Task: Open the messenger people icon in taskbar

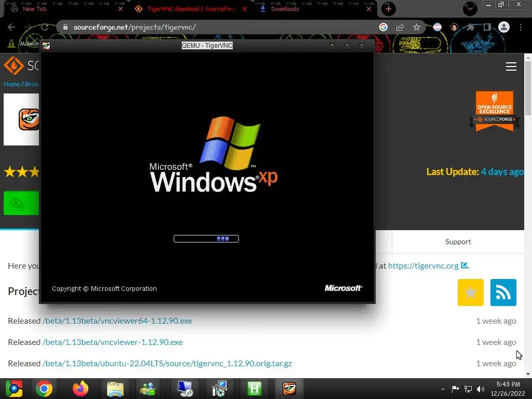Action: 148,389
